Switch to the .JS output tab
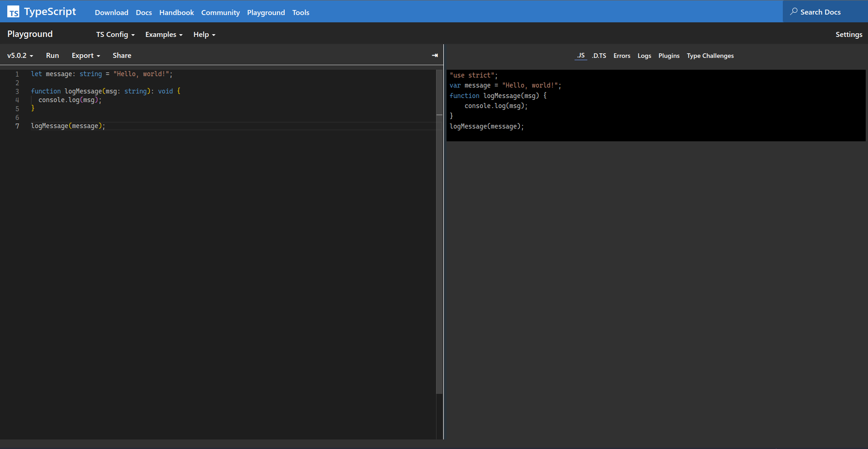868x449 pixels. tap(581, 56)
